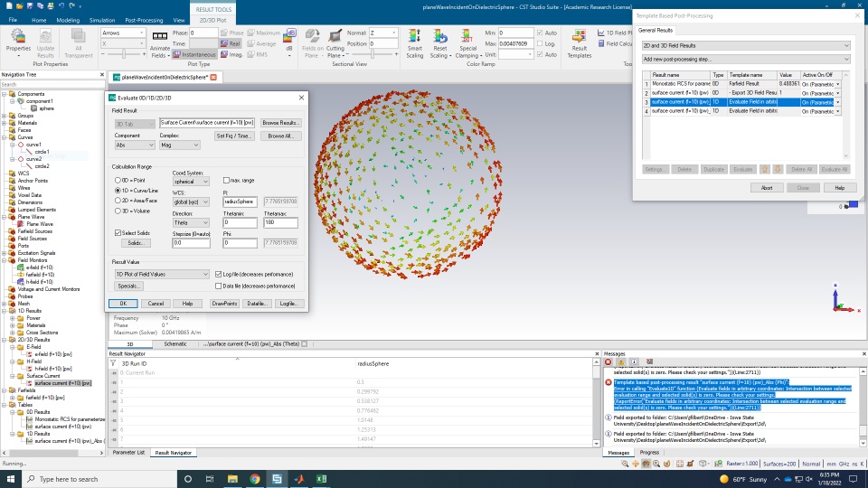868x488 pixels.
Task: Click Abort in Template Based Post-Processing
Action: point(767,188)
